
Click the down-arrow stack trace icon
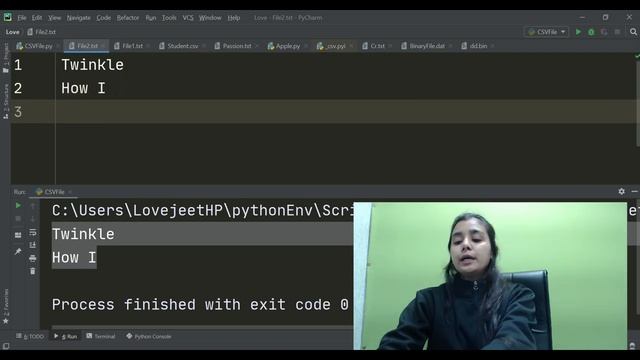coord(33,219)
